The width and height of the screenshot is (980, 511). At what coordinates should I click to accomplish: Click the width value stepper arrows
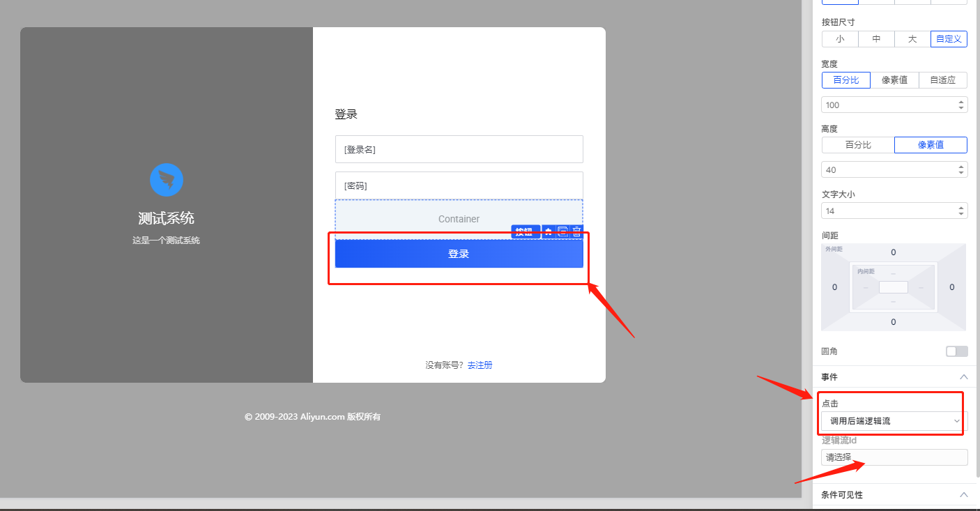click(x=961, y=105)
